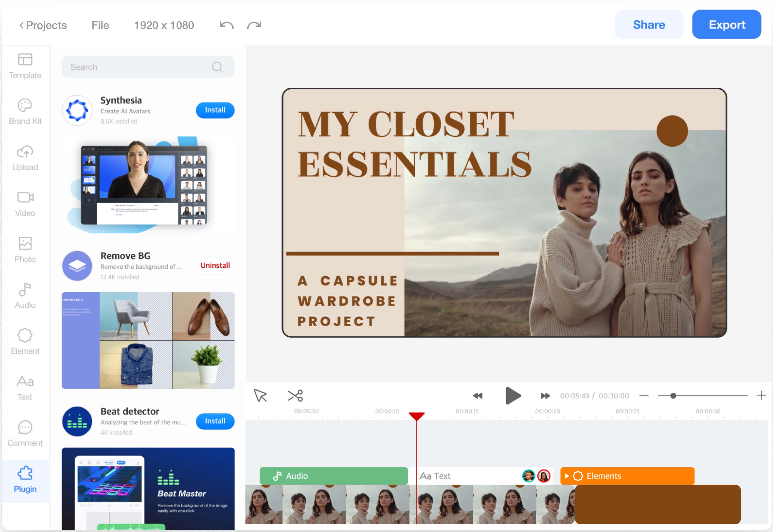Install the Synthesia plugin
Viewport: 773px width, 532px height.
click(215, 110)
